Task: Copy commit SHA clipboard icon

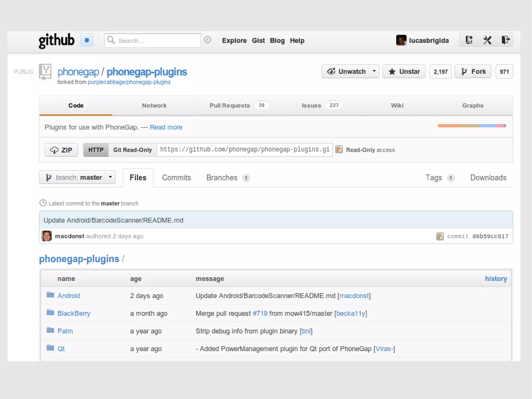Action: [440, 236]
